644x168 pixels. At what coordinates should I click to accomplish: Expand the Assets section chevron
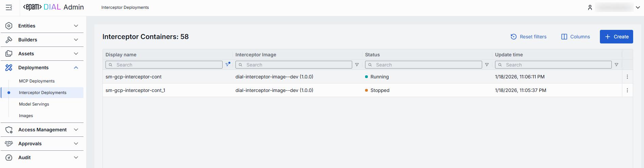(76, 54)
